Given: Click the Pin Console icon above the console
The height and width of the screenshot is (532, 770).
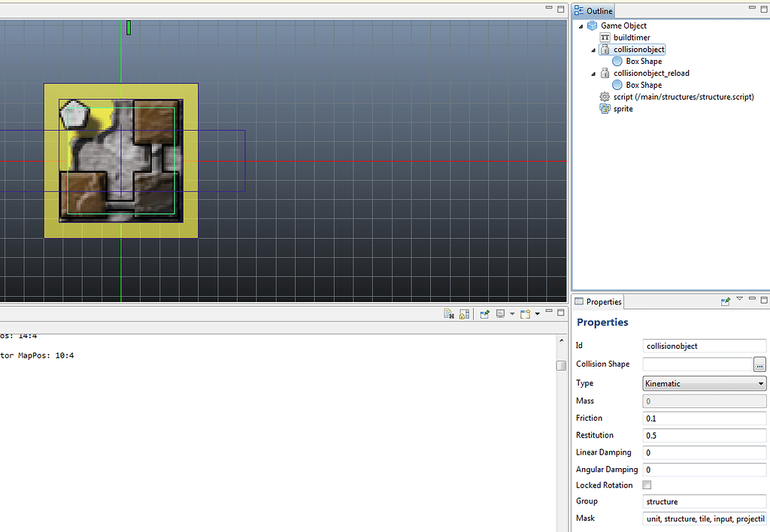Looking at the screenshot, I should (x=485, y=313).
